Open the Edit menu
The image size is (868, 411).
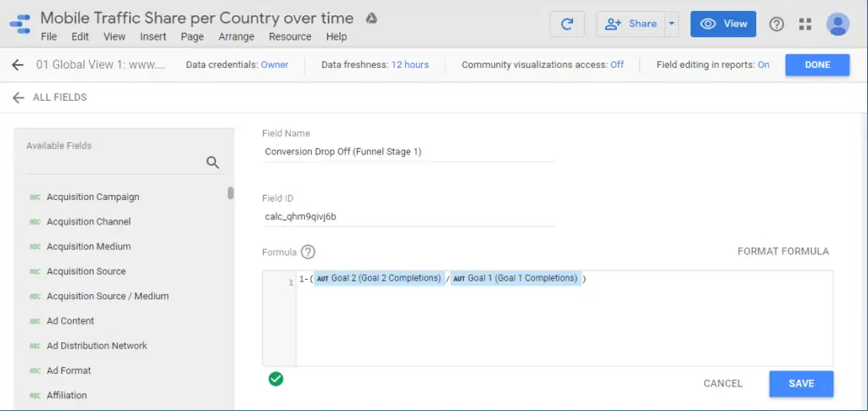pos(81,36)
